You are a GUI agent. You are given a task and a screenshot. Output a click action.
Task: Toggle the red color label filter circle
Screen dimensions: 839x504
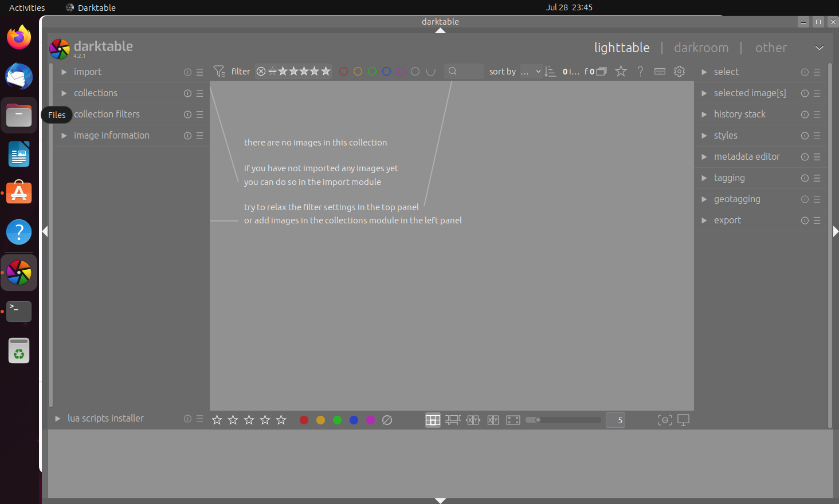tap(343, 72)
